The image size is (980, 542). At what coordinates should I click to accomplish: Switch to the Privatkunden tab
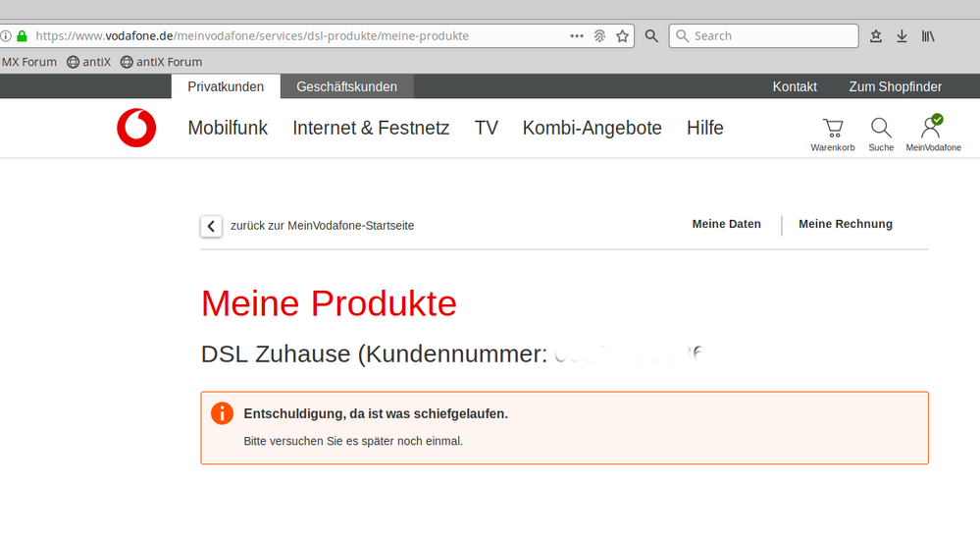pyautogui.click(x=226, y=86)
